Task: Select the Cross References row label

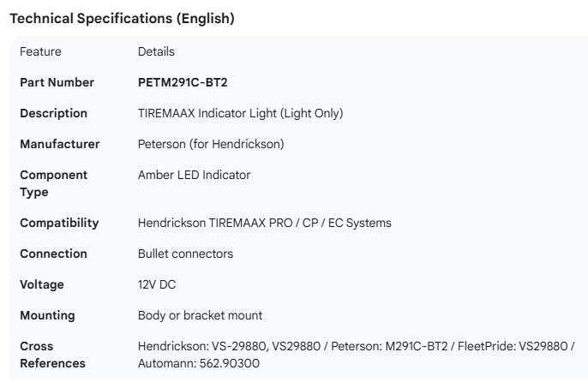Action: point(53,355)
